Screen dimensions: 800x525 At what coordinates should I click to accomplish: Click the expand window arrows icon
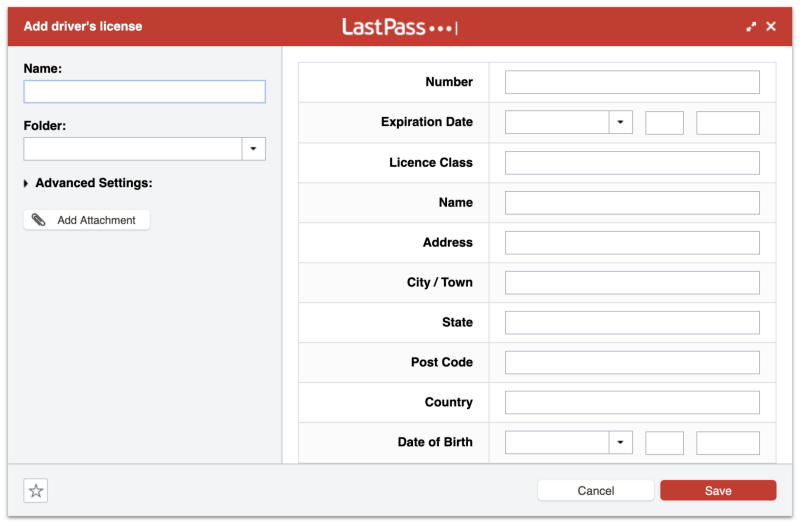click(x=751, y=27)
